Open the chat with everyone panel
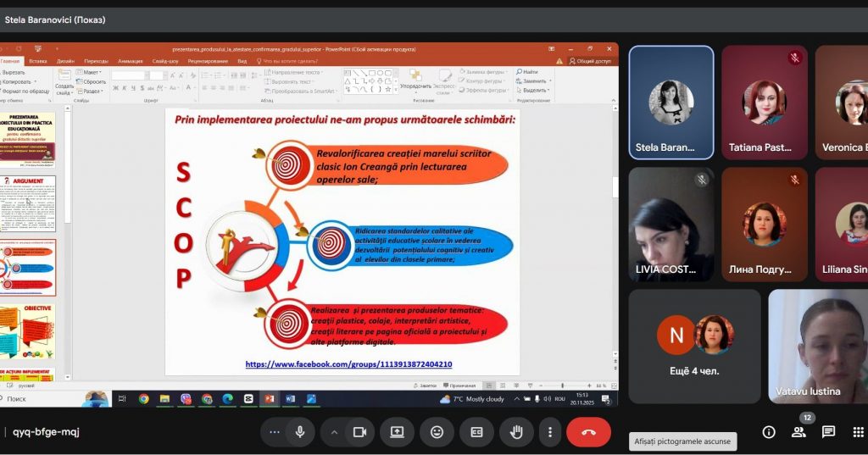The height and width of the screenshot is (455, 868). pos(828,432)
